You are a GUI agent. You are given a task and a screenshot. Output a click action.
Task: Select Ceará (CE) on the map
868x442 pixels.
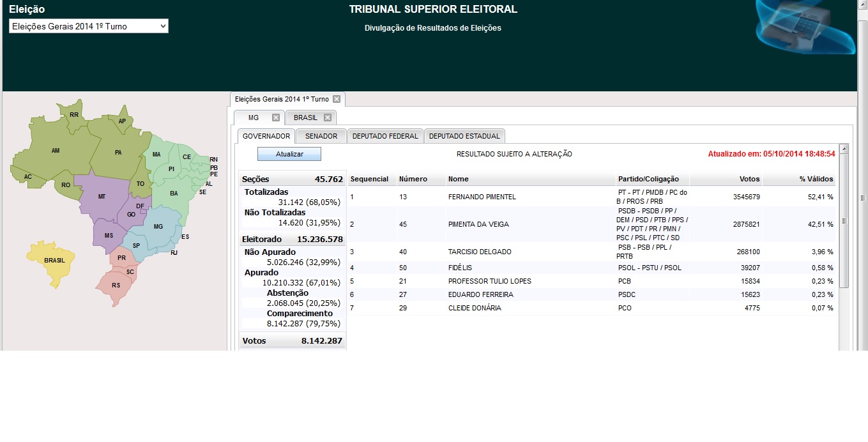pos(187,157)
